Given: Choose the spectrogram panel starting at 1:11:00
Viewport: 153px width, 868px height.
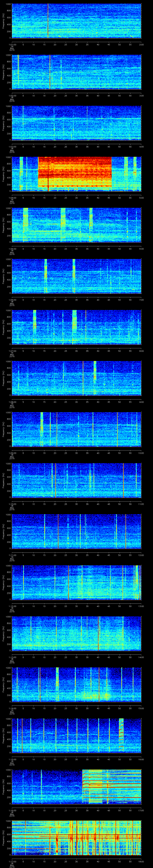Looking at the screenshot, I should (76, 531).
